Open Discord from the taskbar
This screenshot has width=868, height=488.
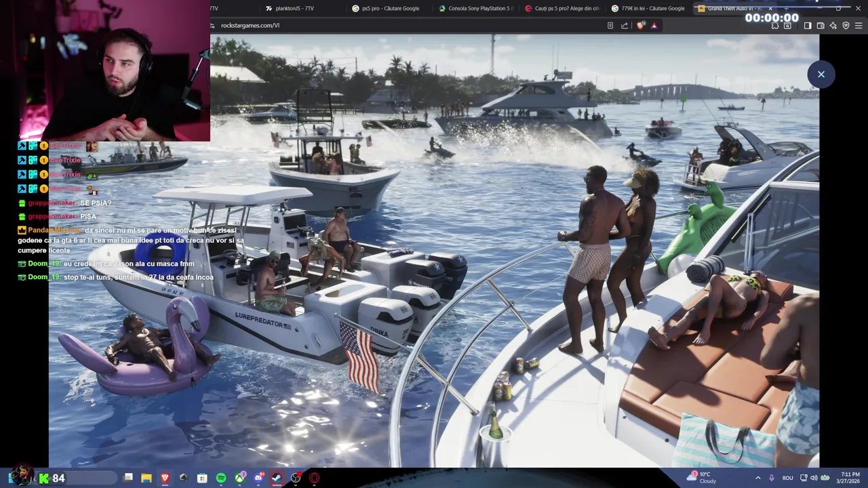[x=258, y=478]
